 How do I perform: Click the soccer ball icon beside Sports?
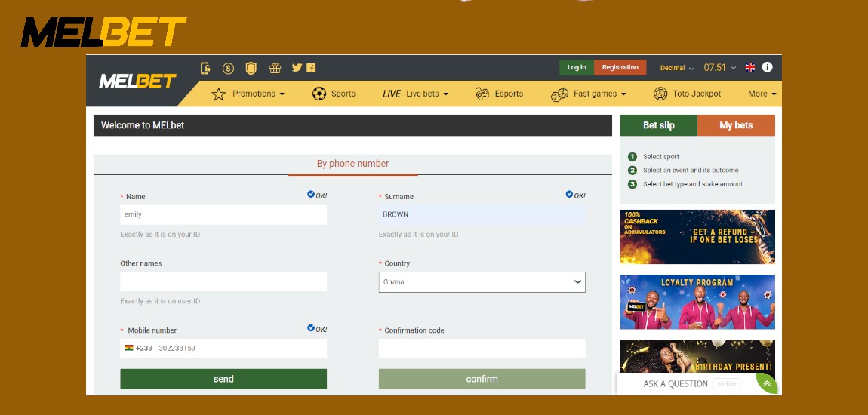(319, 94)
